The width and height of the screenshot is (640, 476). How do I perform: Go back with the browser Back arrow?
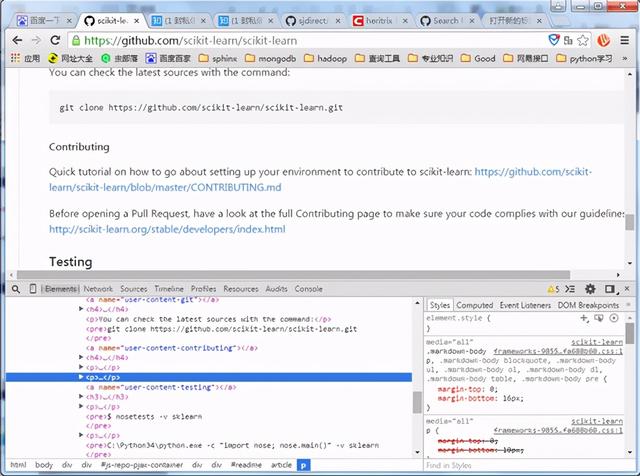pos(17,40)
